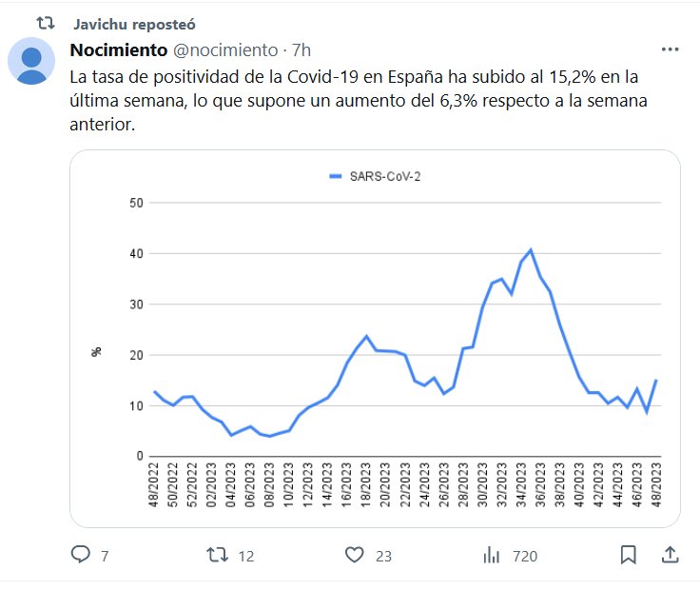Open view analytics bar chart icon

(492, 555)
